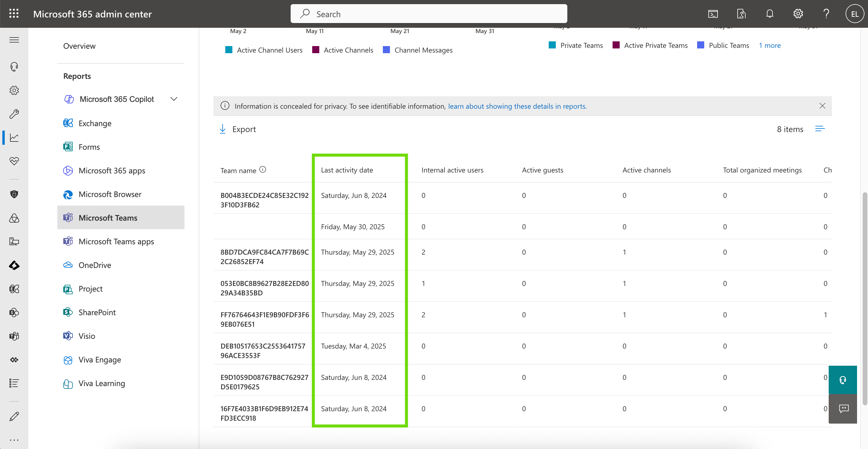The height and width of the screenshot is (449, 868).
Task: Click the Export button
Action: [238, 129]
